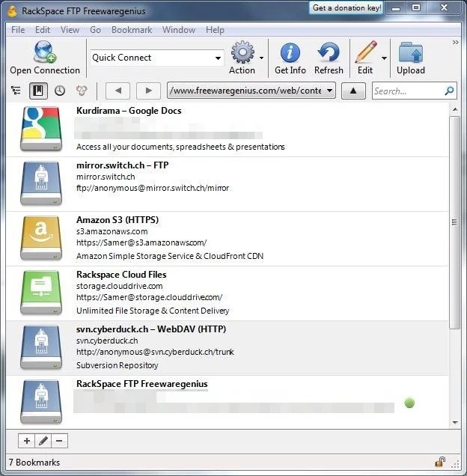
Task: Click Unlimited File Storage & Content Delivery text
Action: pyautogui.click(x=153, y=311)
